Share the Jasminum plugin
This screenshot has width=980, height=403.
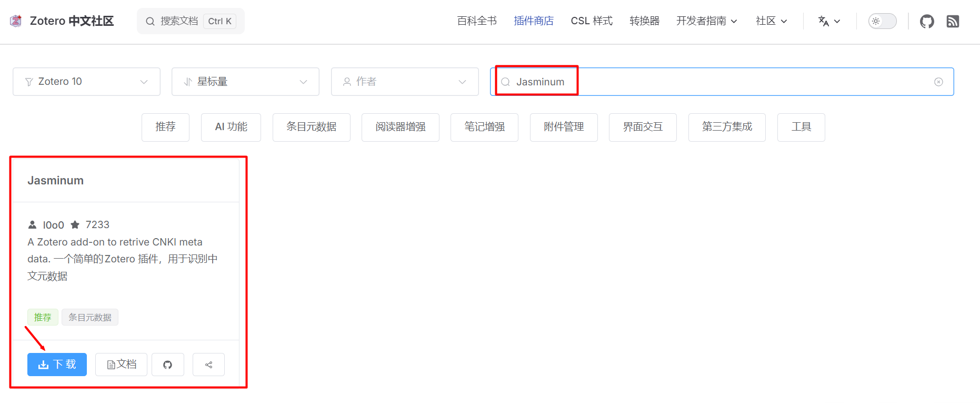[x=208, y=365]
